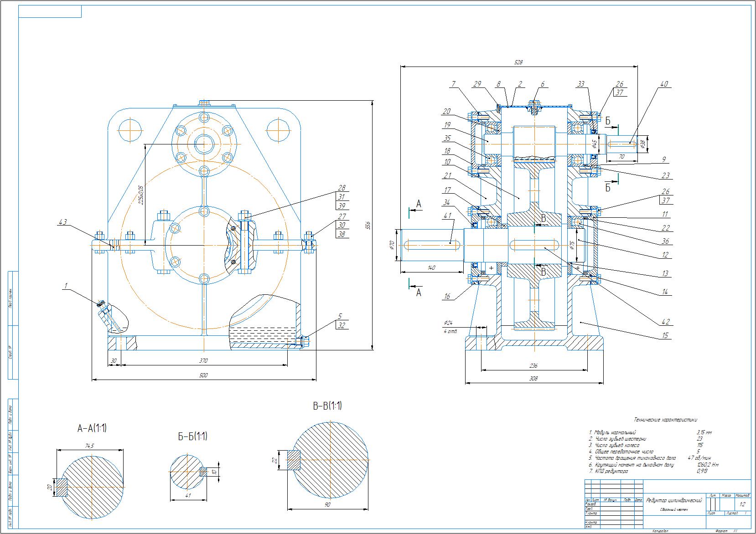Click the 556 overall height dimension
Viewport: 756px width, 534px height.
tap(370, 225)
